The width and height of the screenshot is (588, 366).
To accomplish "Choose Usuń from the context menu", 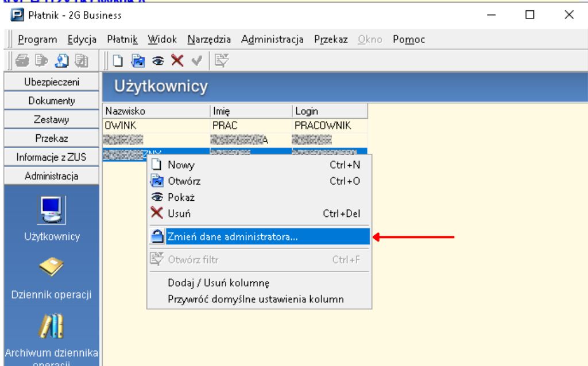I will pos(259,213).
